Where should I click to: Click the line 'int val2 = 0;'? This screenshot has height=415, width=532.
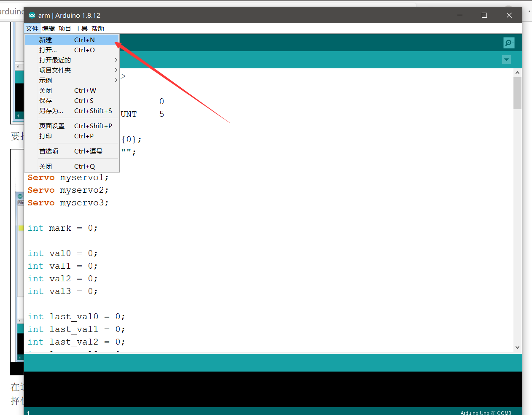click(63, 279)
